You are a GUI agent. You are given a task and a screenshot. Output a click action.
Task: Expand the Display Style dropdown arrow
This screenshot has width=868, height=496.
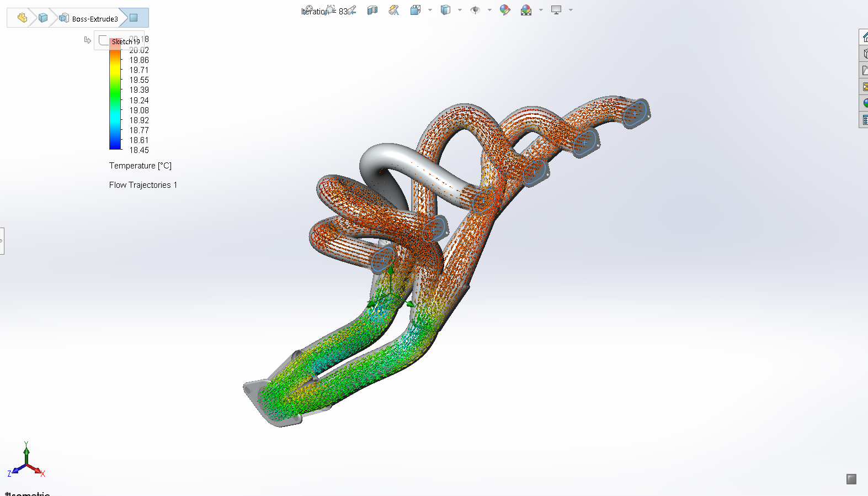click(x=460, y=10)
